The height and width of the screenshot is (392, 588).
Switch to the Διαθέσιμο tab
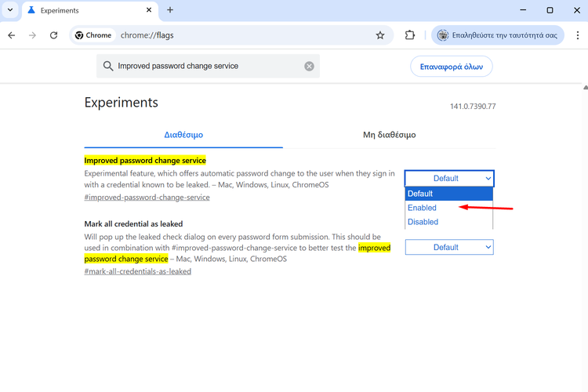pyautogui.click(x=183, y=135)
